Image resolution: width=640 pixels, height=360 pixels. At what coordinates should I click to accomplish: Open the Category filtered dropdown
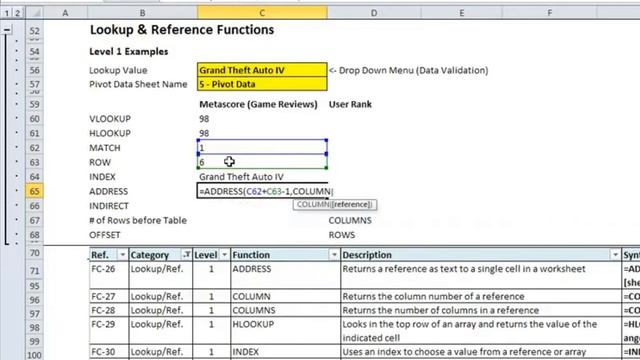tap(187, 255)
